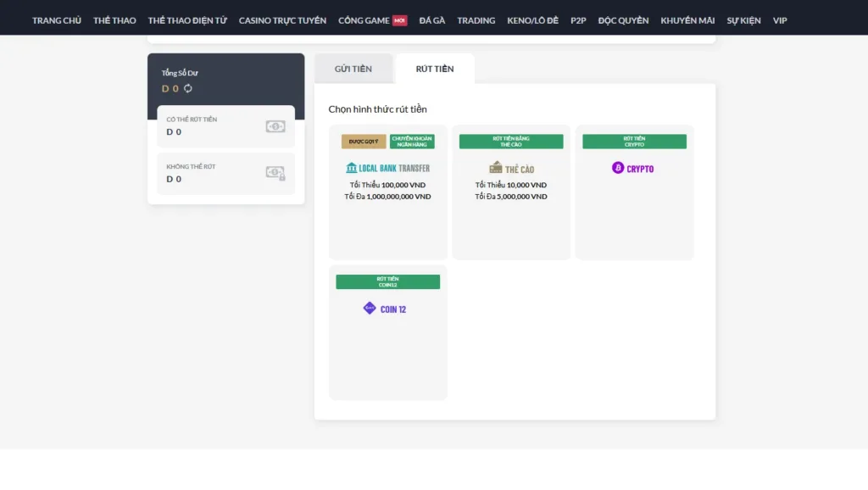The image size is (868, 490).
Task: Switch to the Rút Tiền tab
Action: [x=434, y=69]
